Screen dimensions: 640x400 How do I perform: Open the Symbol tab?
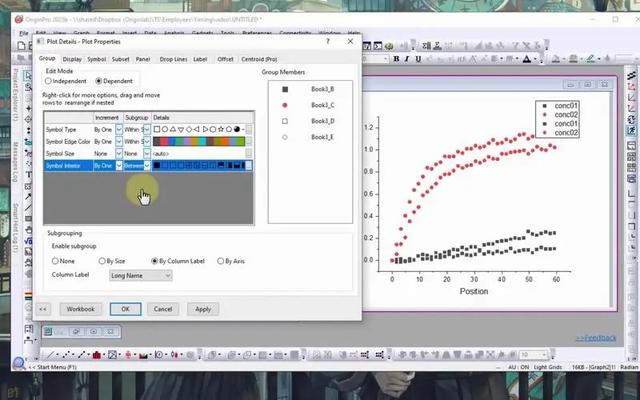tap(96, 59)
